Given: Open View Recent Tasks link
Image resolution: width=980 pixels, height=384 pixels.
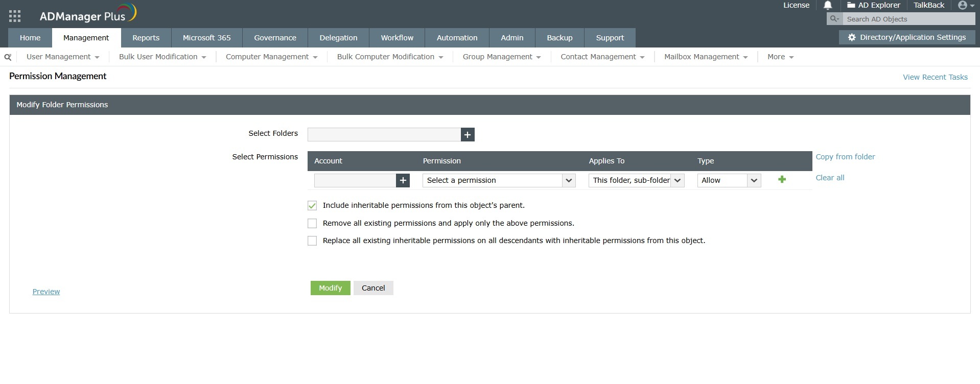Looking at the screenshot, I should (x=935, y=77).
